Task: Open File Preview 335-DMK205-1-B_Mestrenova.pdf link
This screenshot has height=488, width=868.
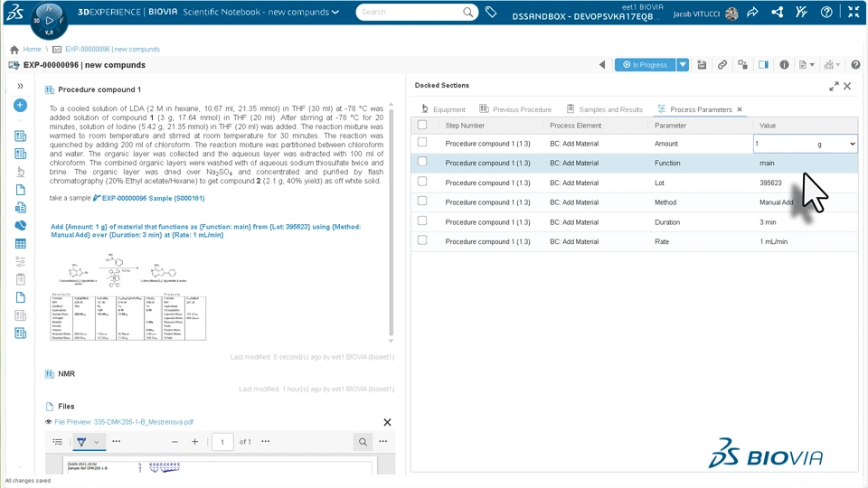Action: point(124,422)
